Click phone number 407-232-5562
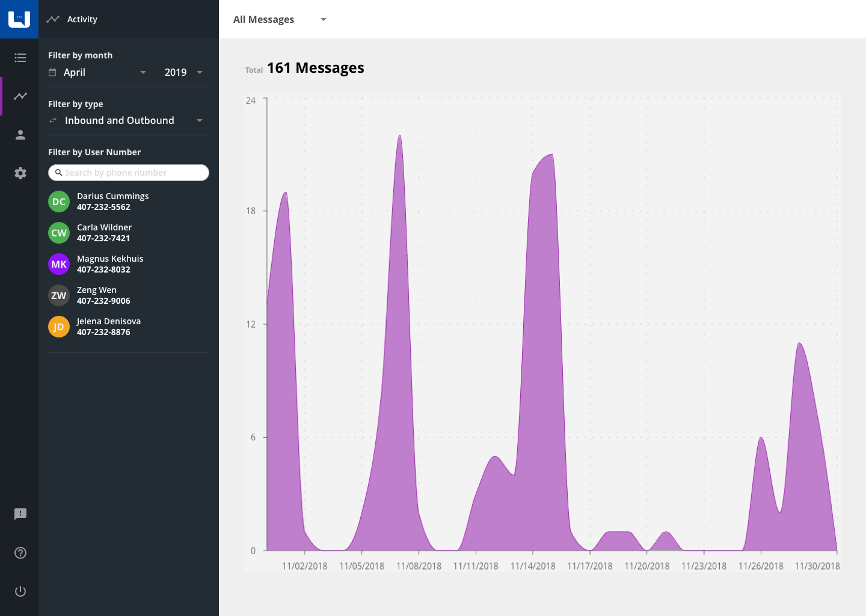Viewport: 866px width, 616px height. point(103,207)
